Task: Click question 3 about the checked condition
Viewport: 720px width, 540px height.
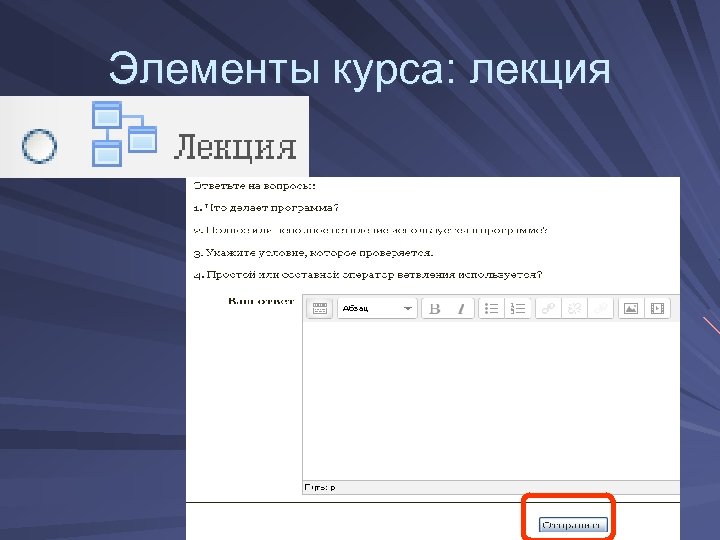Action: [x=313, y=253]
